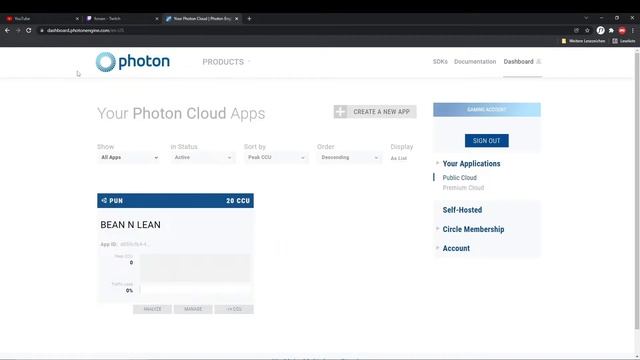Click the Display As List option

(x=399, y=158)
